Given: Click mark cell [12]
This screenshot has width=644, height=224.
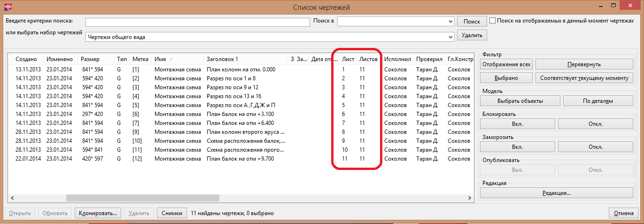Looking at the screenshot, I should (137, 159).
